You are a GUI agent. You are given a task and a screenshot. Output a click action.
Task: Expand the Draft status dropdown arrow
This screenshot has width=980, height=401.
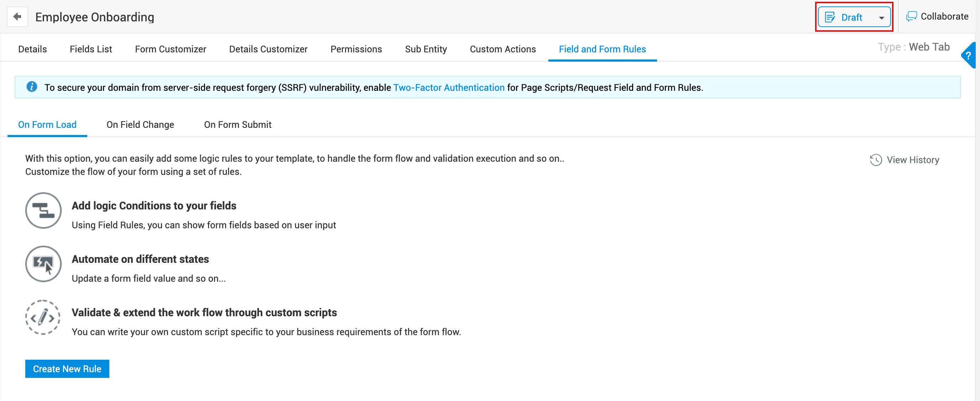(x=881, y=18)
